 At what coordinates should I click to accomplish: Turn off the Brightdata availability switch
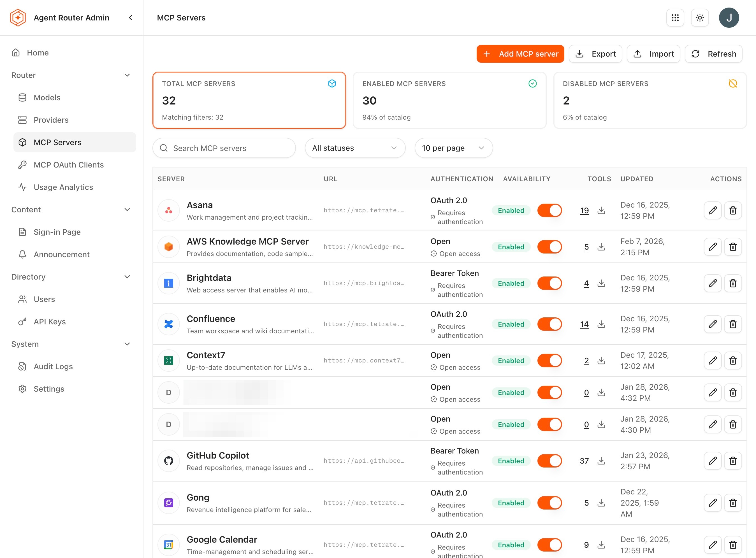pyautogui.click(x=549, y=283)
